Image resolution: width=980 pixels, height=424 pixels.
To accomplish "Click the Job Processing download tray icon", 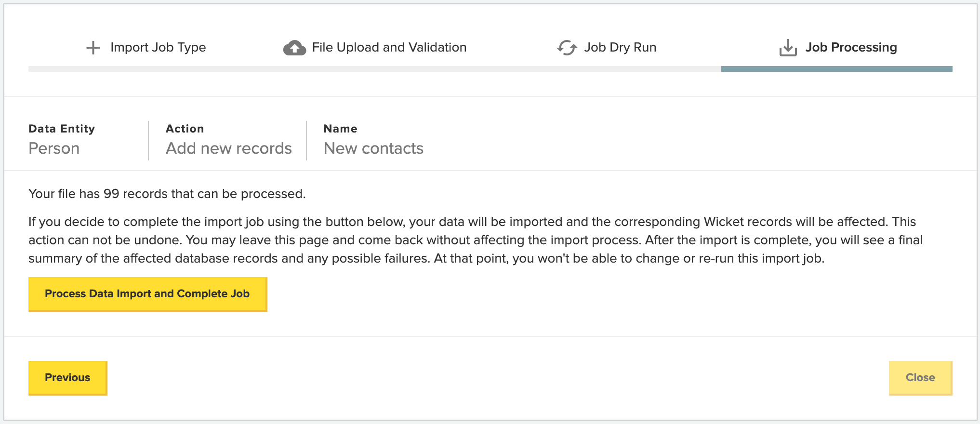I will (x=788, y=48).
